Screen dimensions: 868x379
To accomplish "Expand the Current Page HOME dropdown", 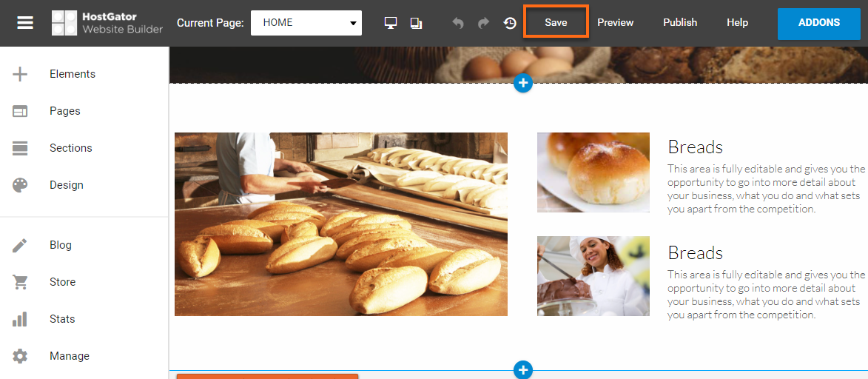I will click(x=306, y=23).
